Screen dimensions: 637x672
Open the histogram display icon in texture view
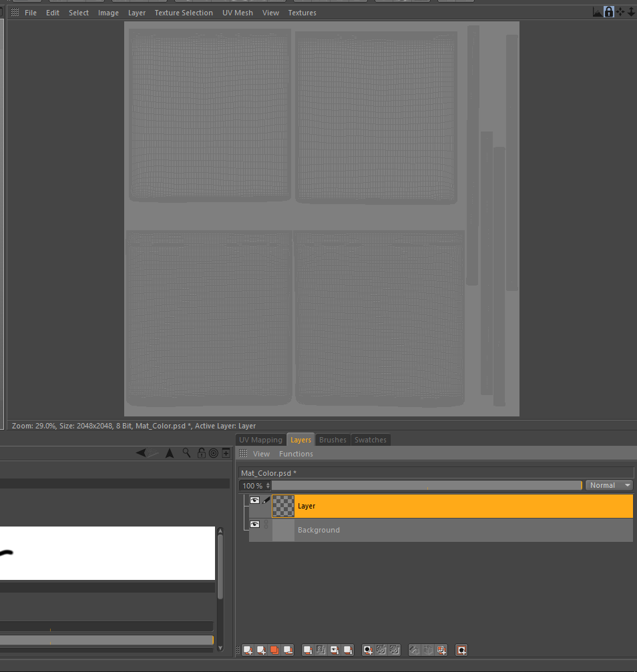(597, 12)
